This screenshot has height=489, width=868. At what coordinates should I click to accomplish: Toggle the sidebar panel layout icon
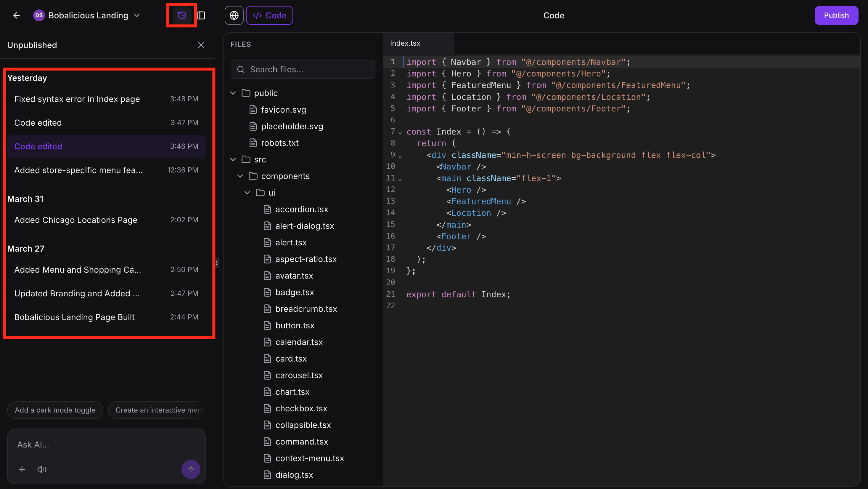(201, 15)
